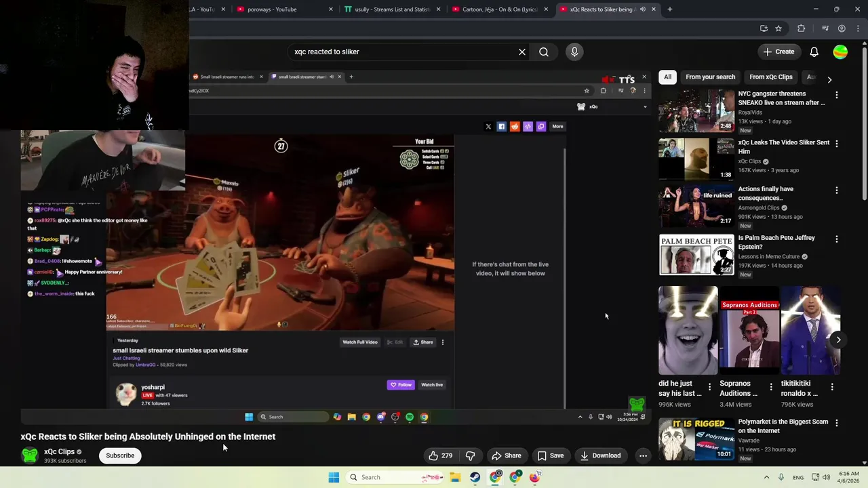Start voice search with the microphone icon
This screenshot has height=488, width=868.
tap(574, 52)
